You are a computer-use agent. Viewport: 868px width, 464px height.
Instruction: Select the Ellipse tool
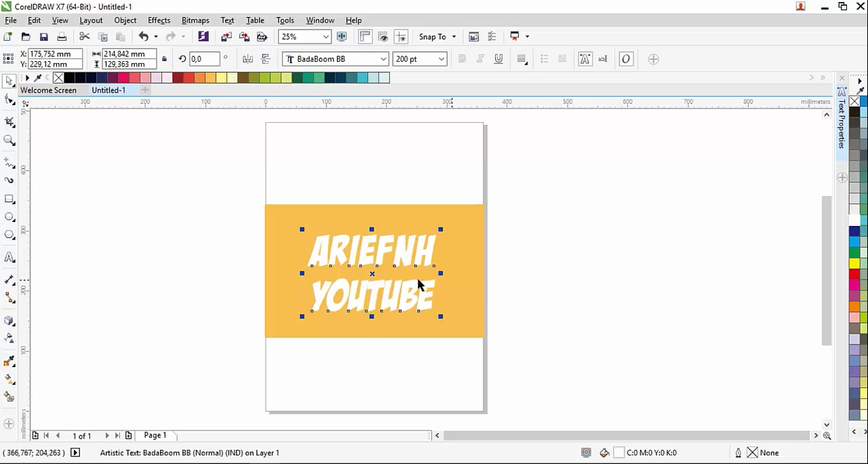coord(9,217)
